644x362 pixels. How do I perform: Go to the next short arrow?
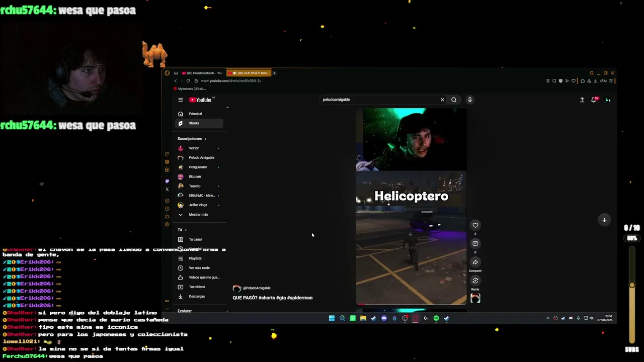pyautogui.click(x=604, y=220)
